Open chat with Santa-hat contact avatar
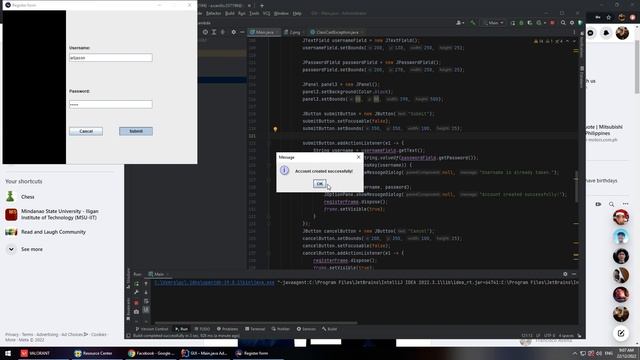The width and height of the screenshot is (640, 360). point(621,217)
